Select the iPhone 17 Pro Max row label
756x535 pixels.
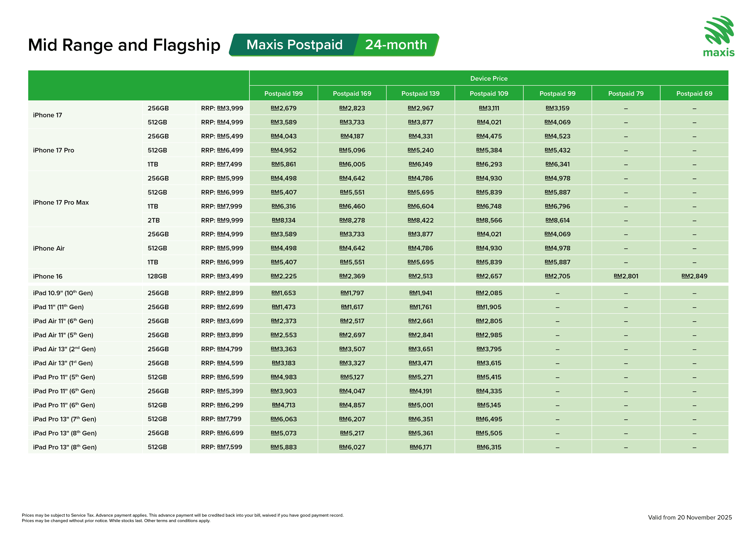(x=61, y=203)
